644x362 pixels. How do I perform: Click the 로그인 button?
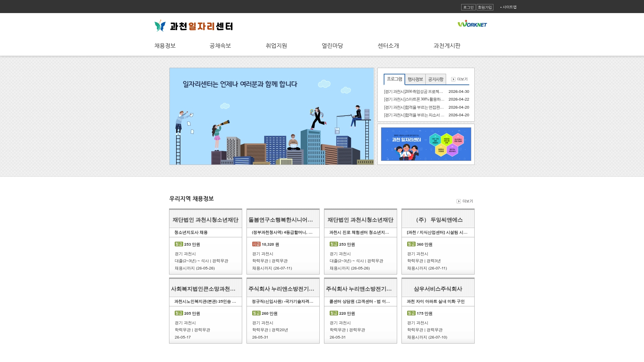tap(468, 7)
